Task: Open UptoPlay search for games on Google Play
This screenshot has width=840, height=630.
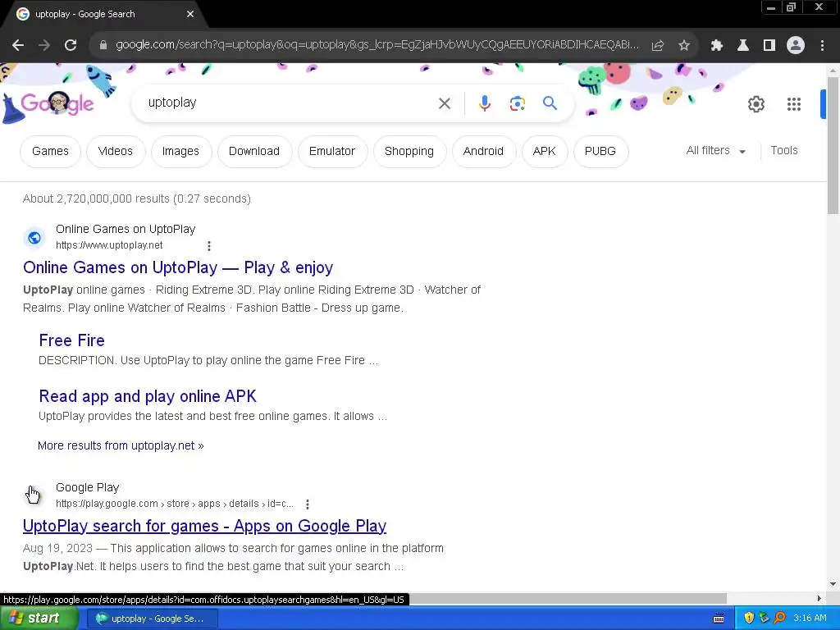Action: 204,526
